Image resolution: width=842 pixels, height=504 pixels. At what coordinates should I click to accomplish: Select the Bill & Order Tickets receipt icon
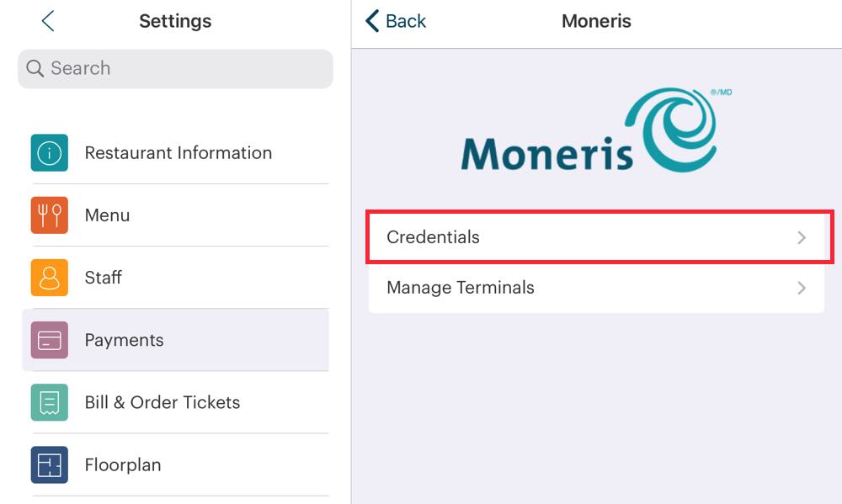click(49, 402)
